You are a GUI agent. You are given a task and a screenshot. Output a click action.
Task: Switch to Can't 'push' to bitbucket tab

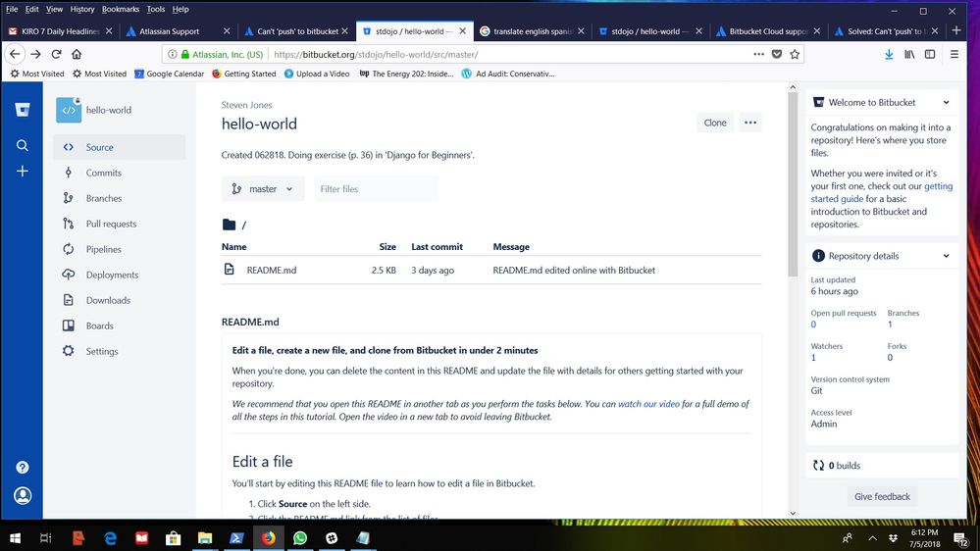(x=295, y=31)
